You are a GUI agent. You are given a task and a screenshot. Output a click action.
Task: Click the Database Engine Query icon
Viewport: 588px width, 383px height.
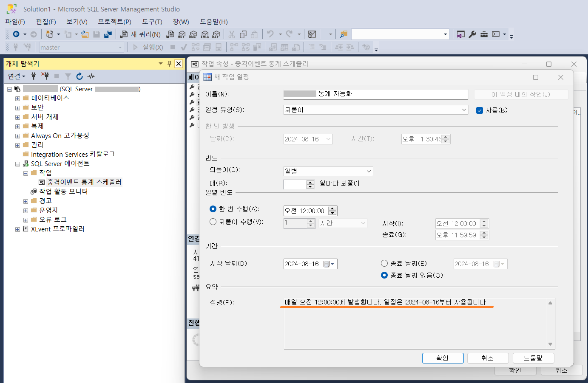170,34
